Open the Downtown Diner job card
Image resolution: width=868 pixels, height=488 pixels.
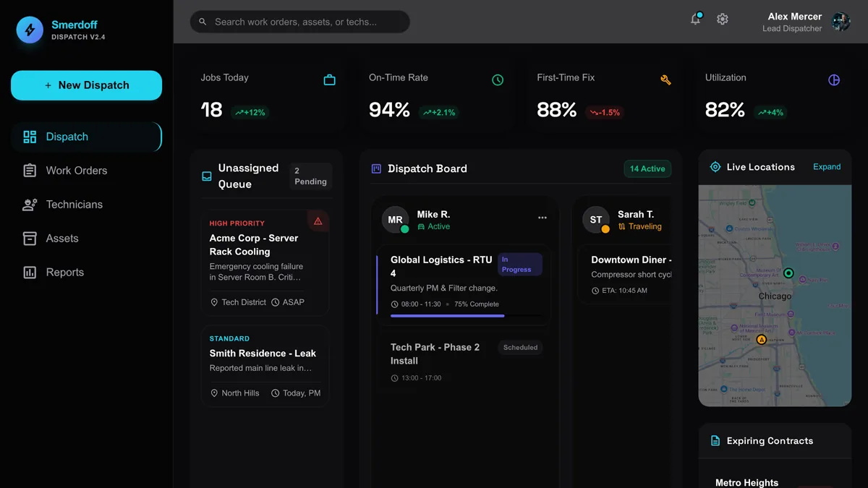pos(625,275)
